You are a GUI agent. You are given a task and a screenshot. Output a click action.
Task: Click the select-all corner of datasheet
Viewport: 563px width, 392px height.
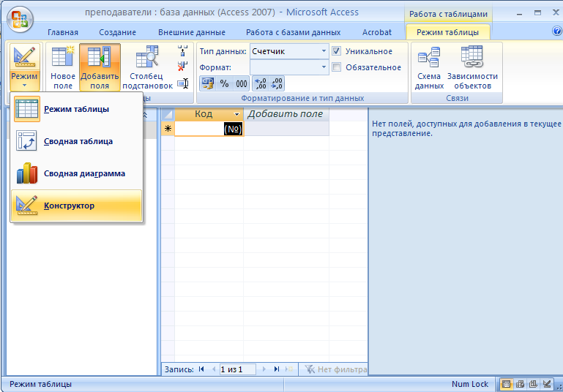(x=168, y=114)
